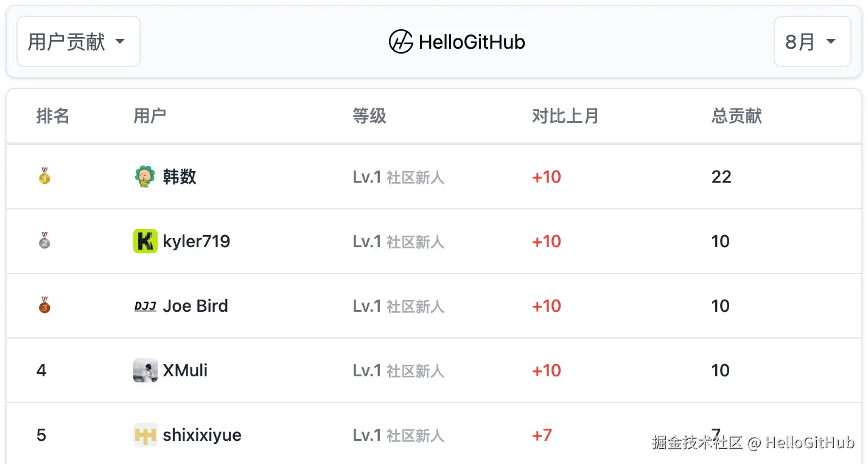Click the silver medal second-place icon
The height and width of the screenshot is (464, 868).
click(x=44, y=241)
